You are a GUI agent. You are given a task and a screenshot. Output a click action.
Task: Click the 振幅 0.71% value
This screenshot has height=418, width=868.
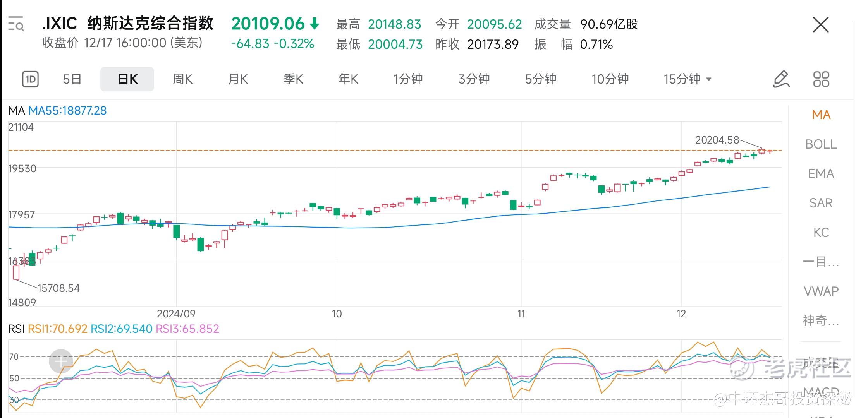596,45
